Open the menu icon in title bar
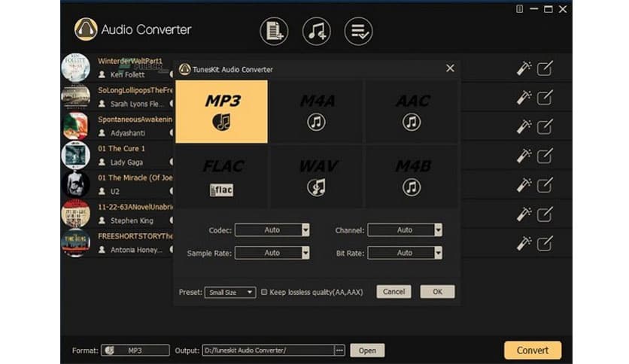Viewport: 629px width, 364px height. point(519,9)
